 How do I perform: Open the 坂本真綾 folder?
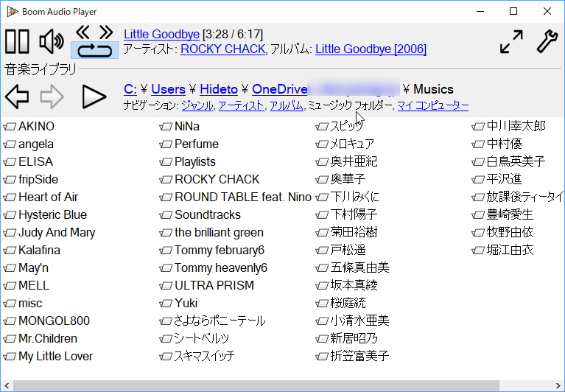(346, 285)
